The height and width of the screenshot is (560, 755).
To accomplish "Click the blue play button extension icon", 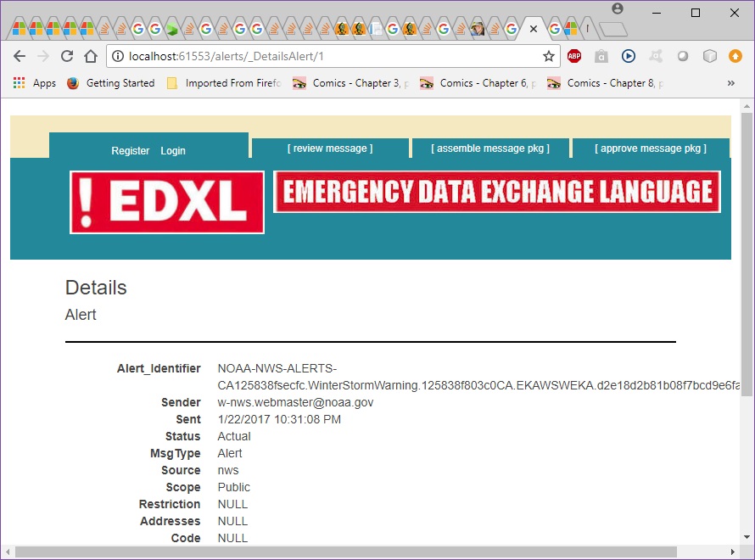I will [x=629, y=56].
